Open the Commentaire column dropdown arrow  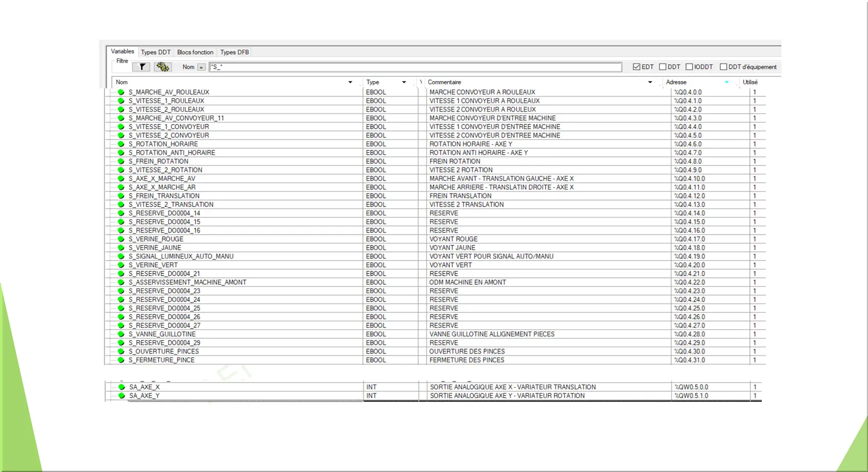(650, 82)
